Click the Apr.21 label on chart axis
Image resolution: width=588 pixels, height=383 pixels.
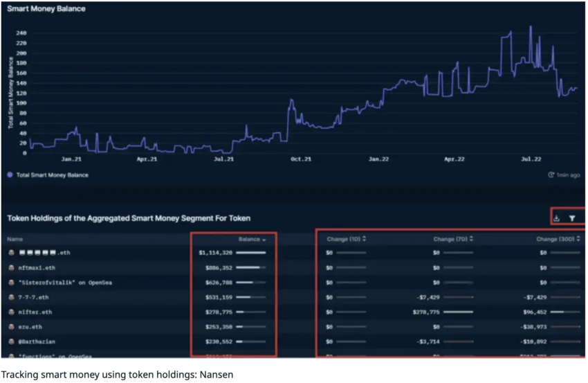pyautogui.click(x=147, y=159)
